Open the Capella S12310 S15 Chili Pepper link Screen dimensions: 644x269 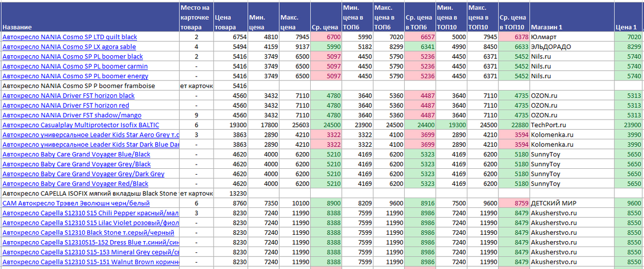pos(91,213)
